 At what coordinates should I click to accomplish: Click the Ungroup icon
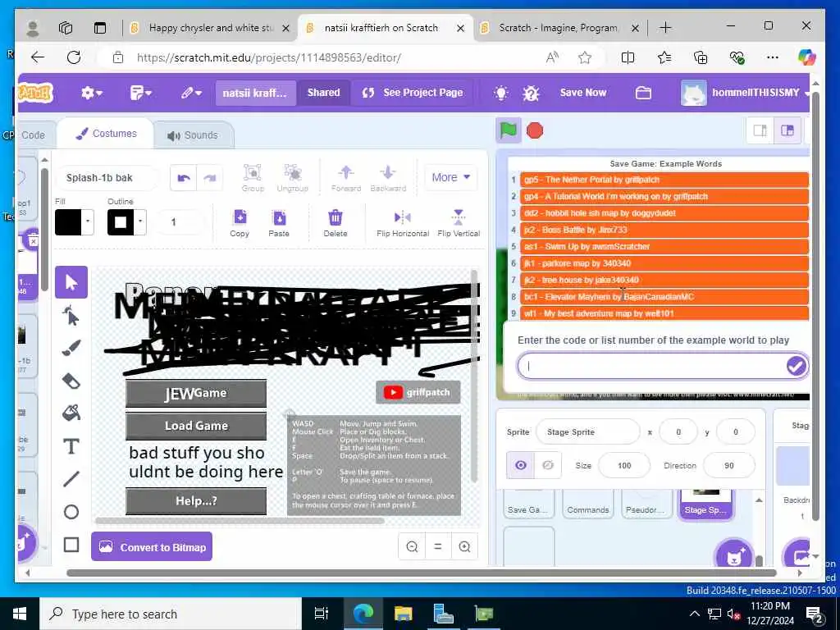coord(293,178)
